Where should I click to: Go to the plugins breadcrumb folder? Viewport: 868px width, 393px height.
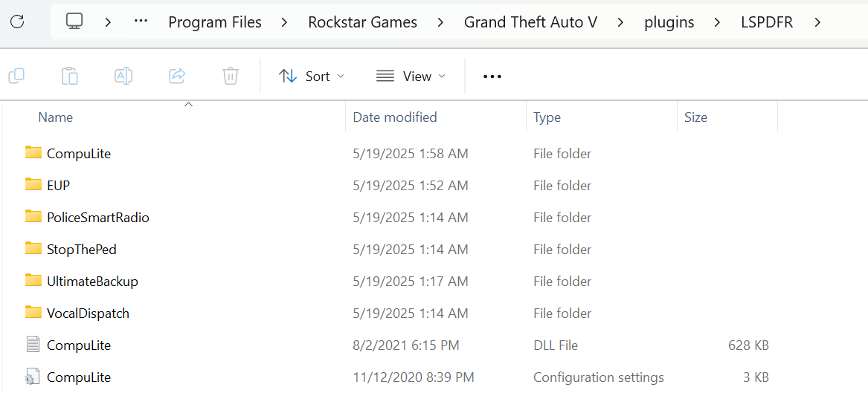(669, 22)
